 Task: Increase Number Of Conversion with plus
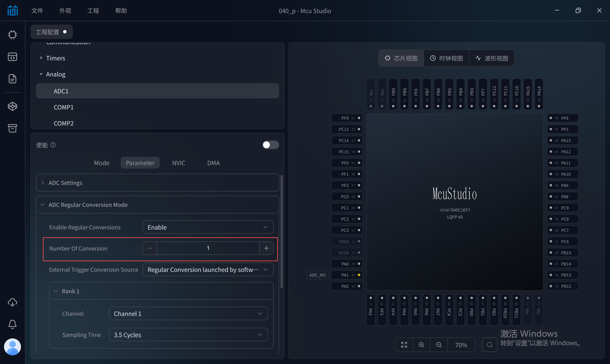[x=266, y=248]
